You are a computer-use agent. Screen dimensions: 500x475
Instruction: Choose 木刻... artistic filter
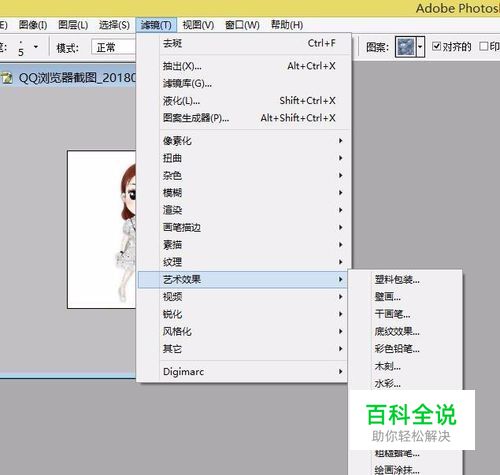(405, 366)
